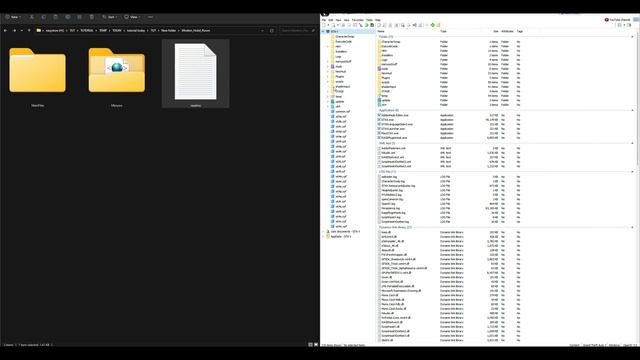Open the View menu in OpenIV
This screenshot has height=360, width=640.
pyautogui.click(x=347, y=20)
